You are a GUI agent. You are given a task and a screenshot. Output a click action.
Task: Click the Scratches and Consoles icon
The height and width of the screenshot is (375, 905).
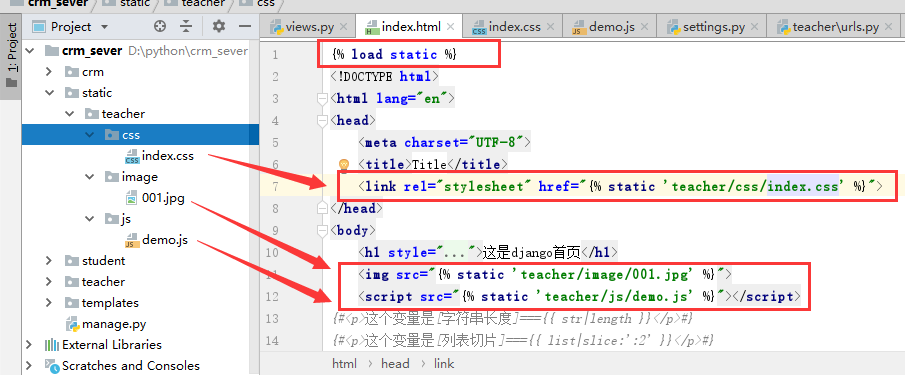52,366
